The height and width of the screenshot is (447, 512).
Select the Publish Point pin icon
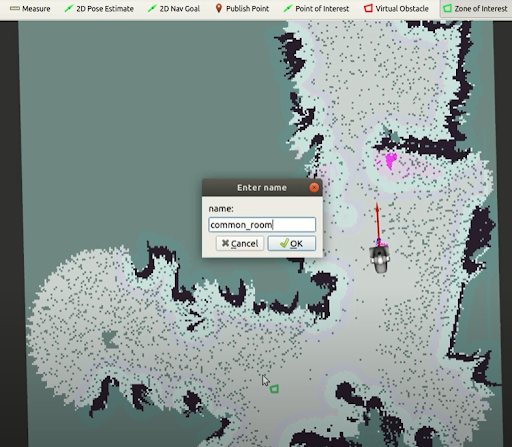[x=219, y=8]
